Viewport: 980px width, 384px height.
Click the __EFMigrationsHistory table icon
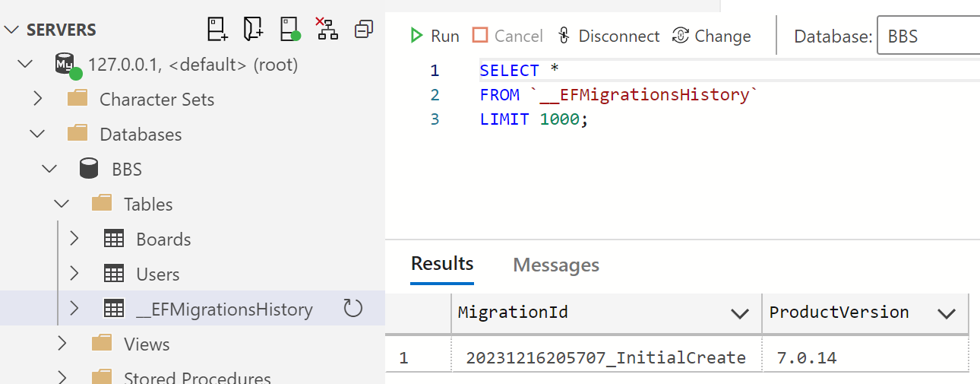click(x=114, y=309)
